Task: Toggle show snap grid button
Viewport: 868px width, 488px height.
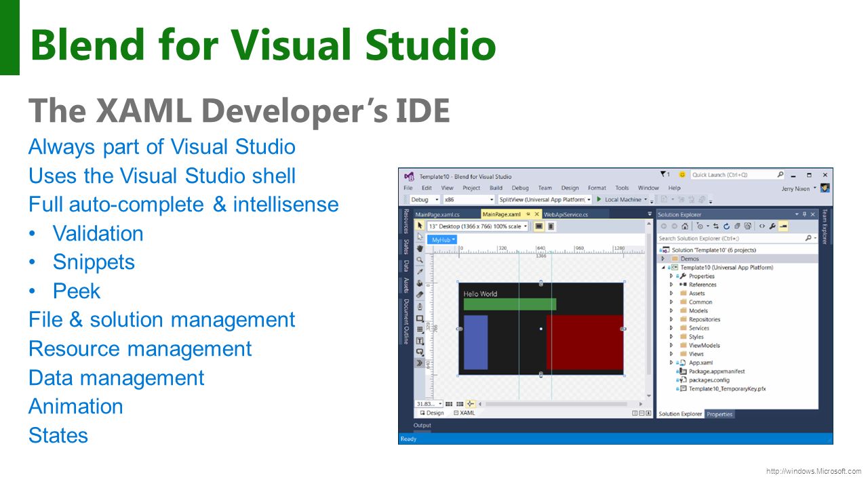Action: pyautogui.click(x=449, y=404)
